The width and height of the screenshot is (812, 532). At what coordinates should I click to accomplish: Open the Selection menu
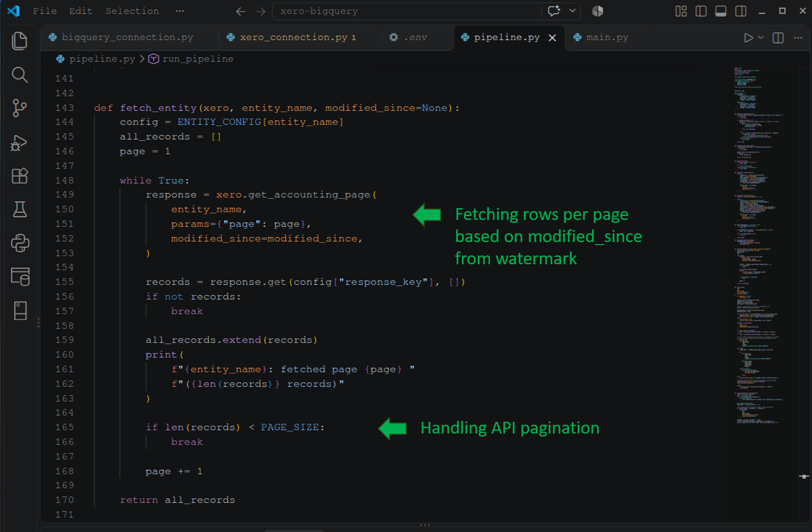point(132,11)
